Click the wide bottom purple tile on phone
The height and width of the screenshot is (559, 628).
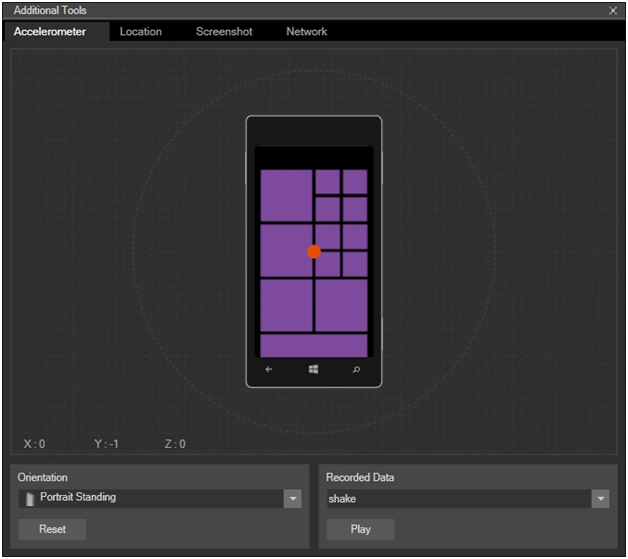click(x=314, y=346)
